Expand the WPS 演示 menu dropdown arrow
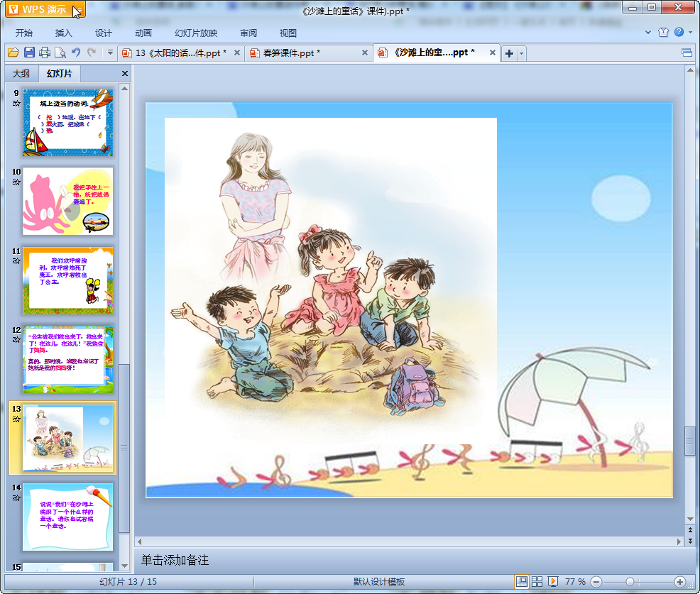 click(x=79, y=9)
